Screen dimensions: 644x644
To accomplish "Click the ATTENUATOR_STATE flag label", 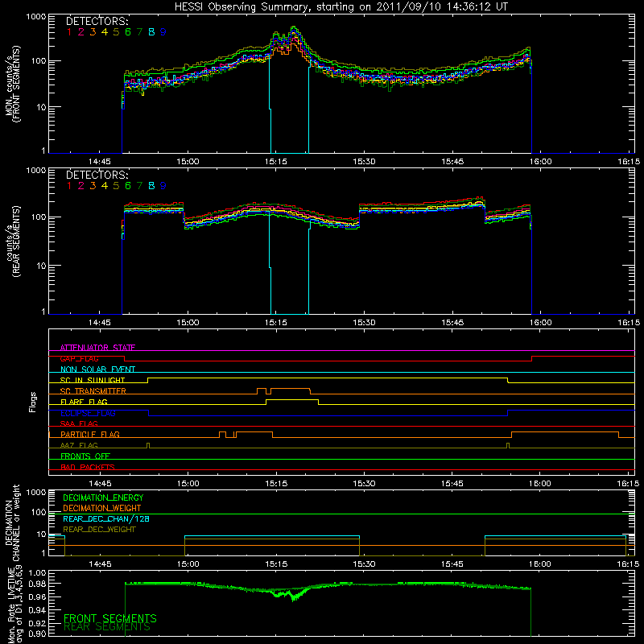I will [x=97, y=348].
